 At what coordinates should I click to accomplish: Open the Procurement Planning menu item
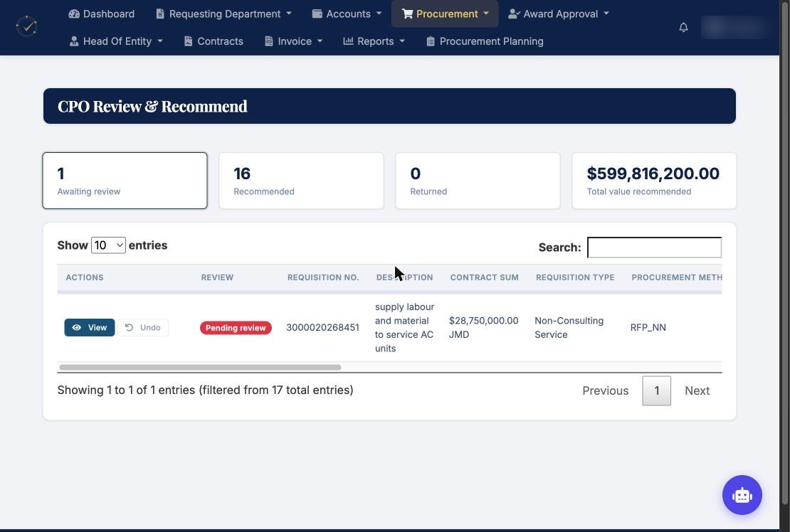pyautogui.click(x=485, y=41)
